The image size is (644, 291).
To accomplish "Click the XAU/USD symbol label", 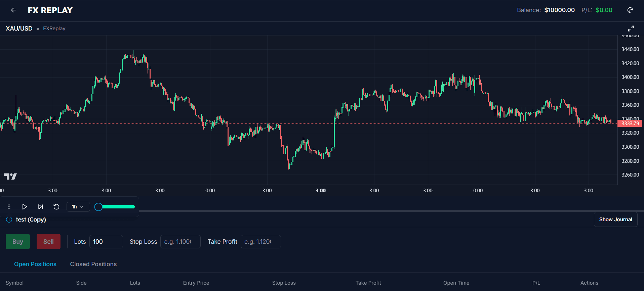I will click(x=19, y=29).
